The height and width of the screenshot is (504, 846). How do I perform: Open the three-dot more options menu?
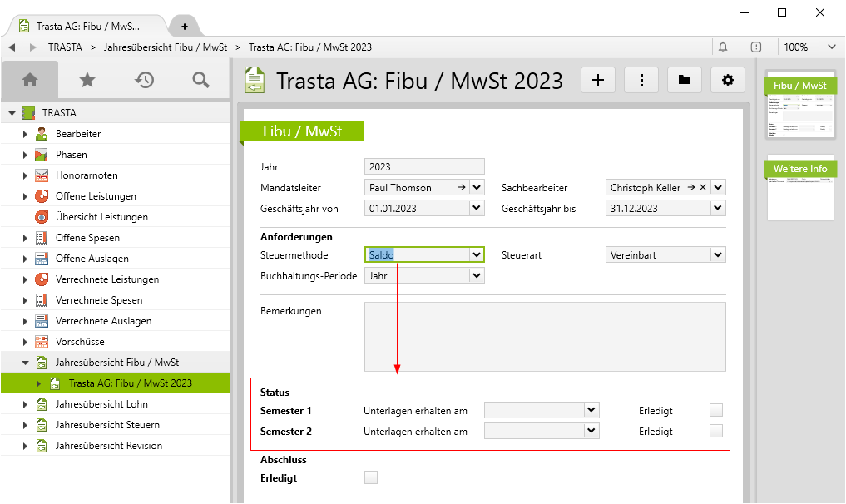pyautogui.click(x=641, y=80)
